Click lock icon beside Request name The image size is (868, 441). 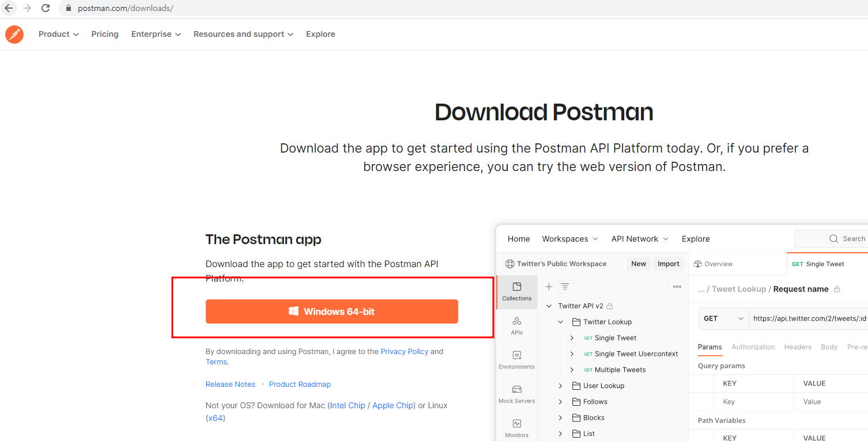coord(837,289)
